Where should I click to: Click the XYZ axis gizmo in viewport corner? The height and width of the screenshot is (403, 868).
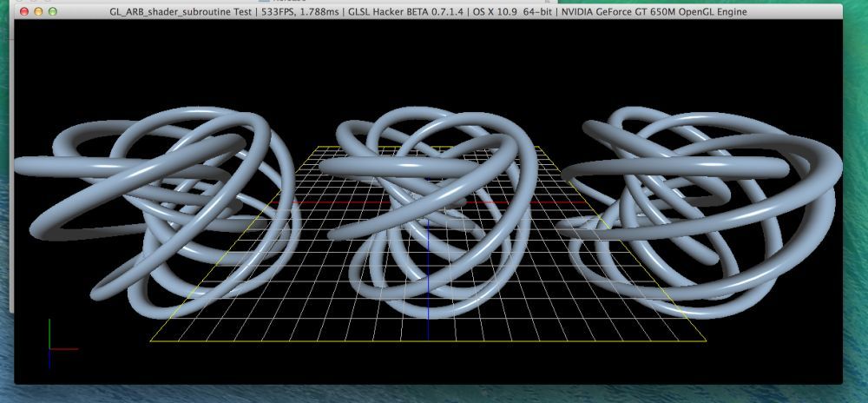[62, 343]
